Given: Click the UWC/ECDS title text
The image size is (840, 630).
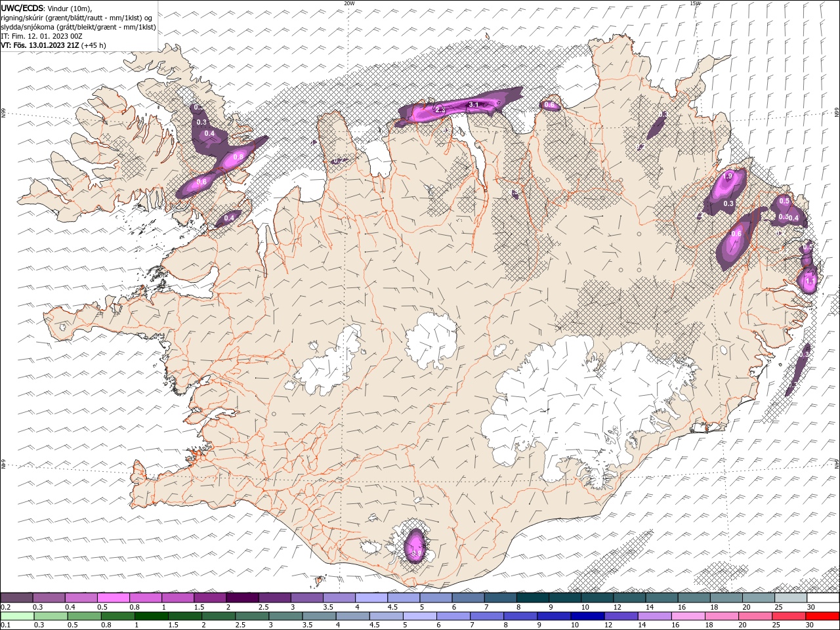Looking at the screenshot, I should click(x=22, y=8).
